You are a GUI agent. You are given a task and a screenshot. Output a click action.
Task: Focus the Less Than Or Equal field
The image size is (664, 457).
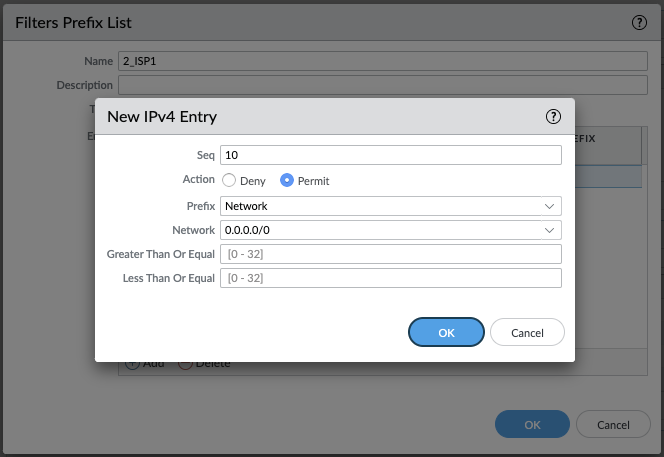390,278
